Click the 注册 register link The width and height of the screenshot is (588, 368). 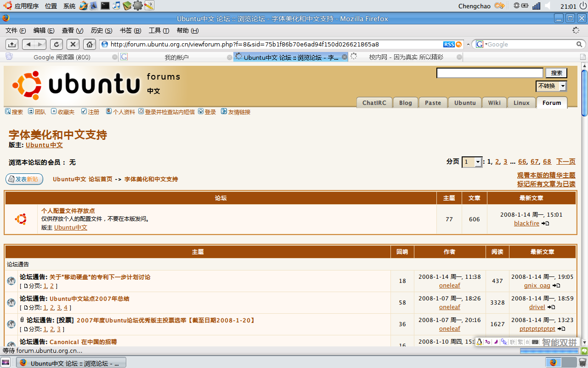[x=94, y=112]
